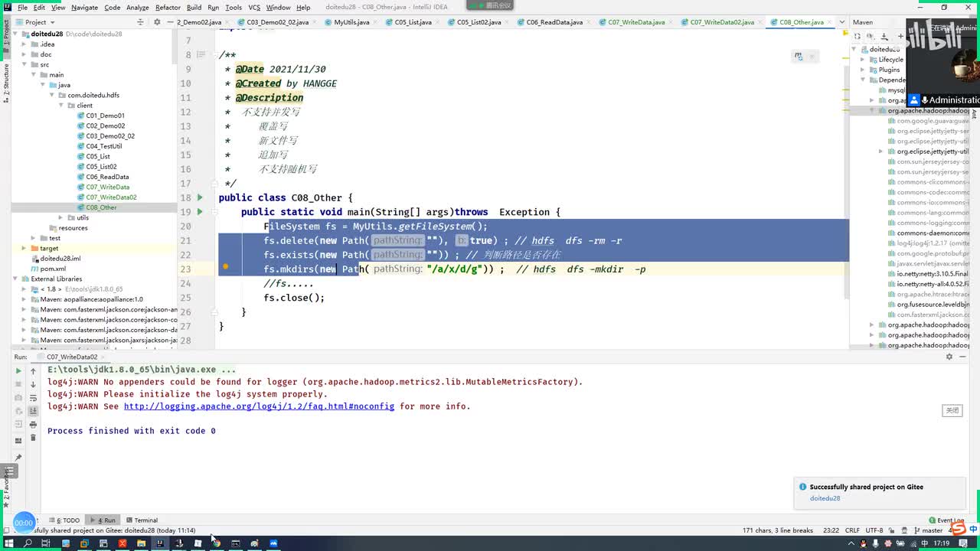Expand the Lifecycle node in Maven panel

pyautogui.click(x=863, y=60)
